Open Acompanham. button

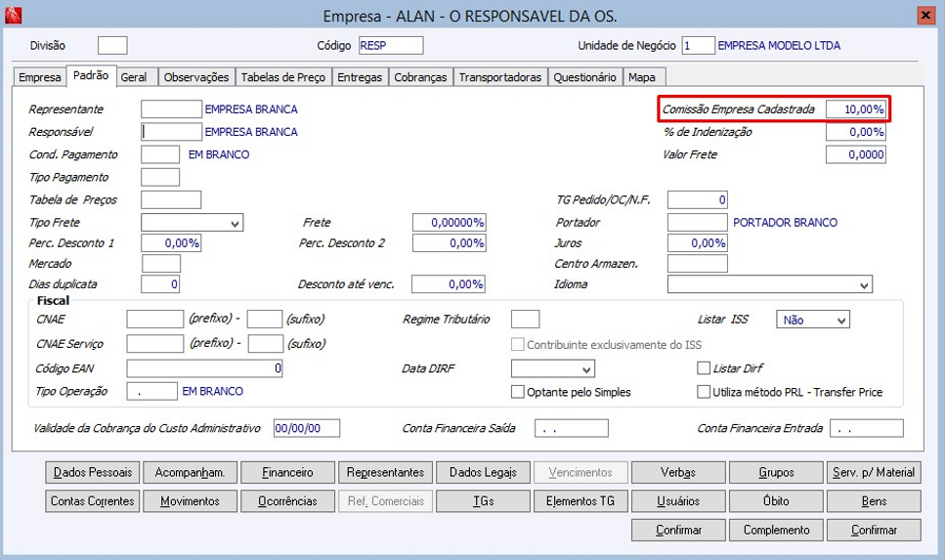[x=191, y=473]
